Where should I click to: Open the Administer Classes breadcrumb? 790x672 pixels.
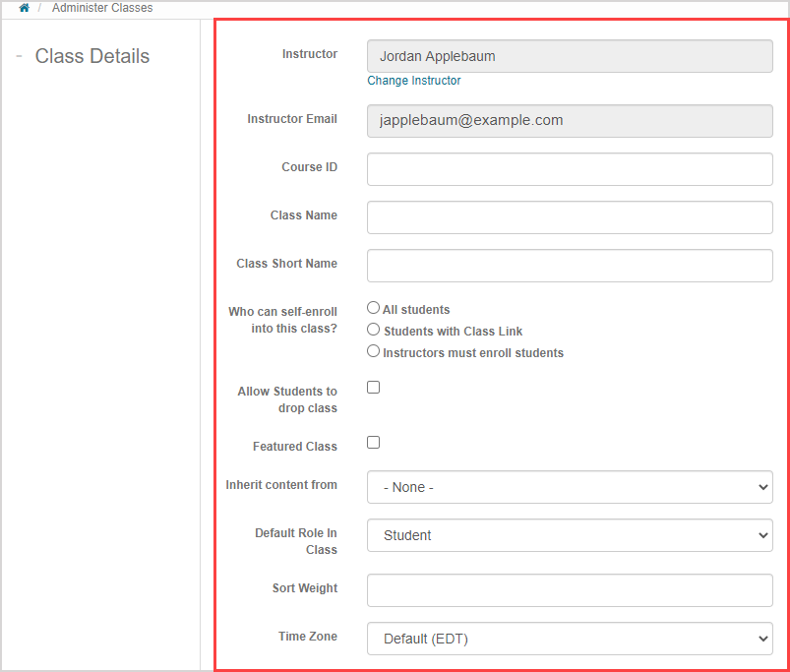click(102, 8)
